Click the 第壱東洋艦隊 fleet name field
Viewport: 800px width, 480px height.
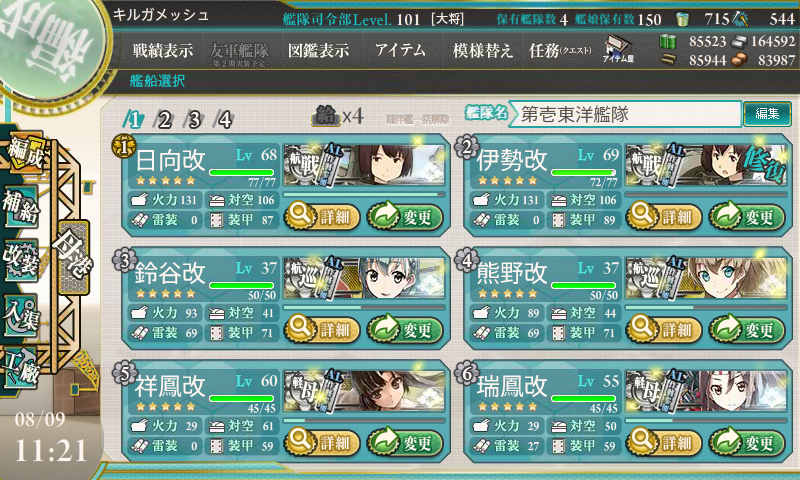click(x=626, y=114)
